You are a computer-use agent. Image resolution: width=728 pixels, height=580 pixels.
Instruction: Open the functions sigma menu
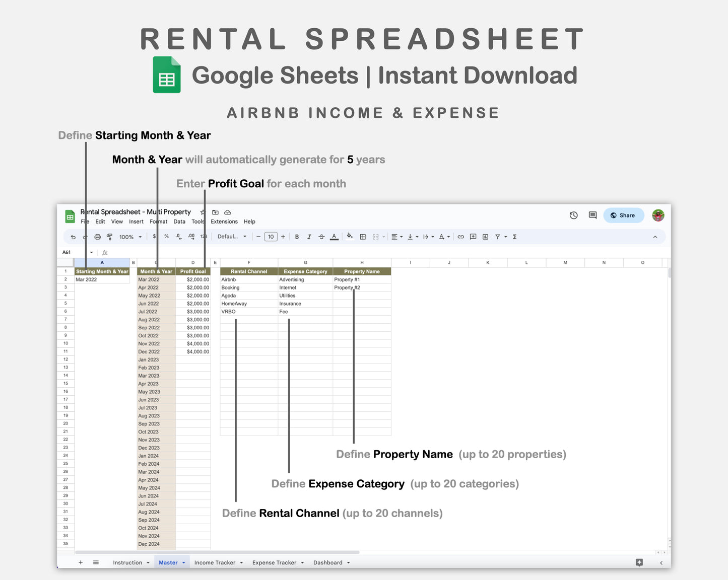[x=514, y=236]
